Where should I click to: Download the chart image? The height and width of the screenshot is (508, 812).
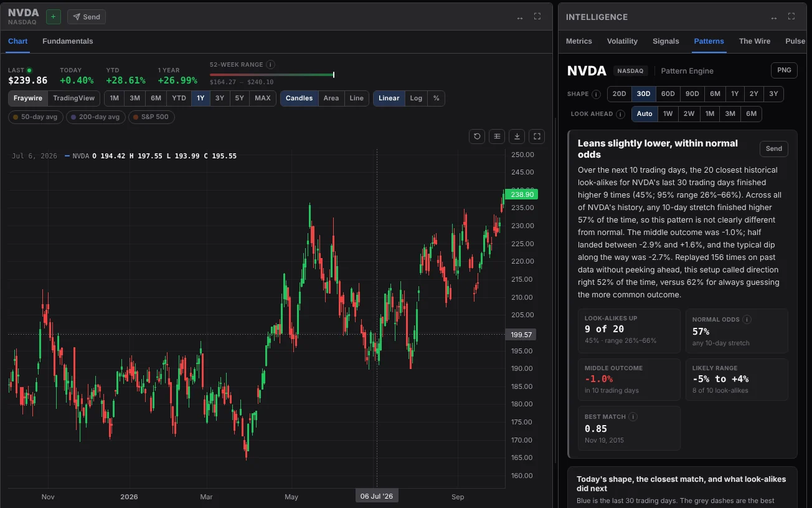(x=517, y=137)
